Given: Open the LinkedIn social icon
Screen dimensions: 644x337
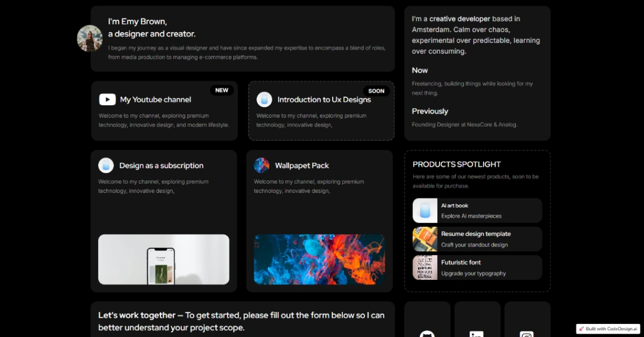Looking at the screenshot, I should tap(477, 334).
